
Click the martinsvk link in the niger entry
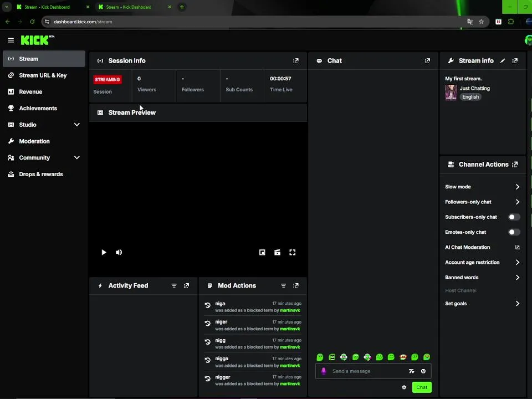pos(290,329)
